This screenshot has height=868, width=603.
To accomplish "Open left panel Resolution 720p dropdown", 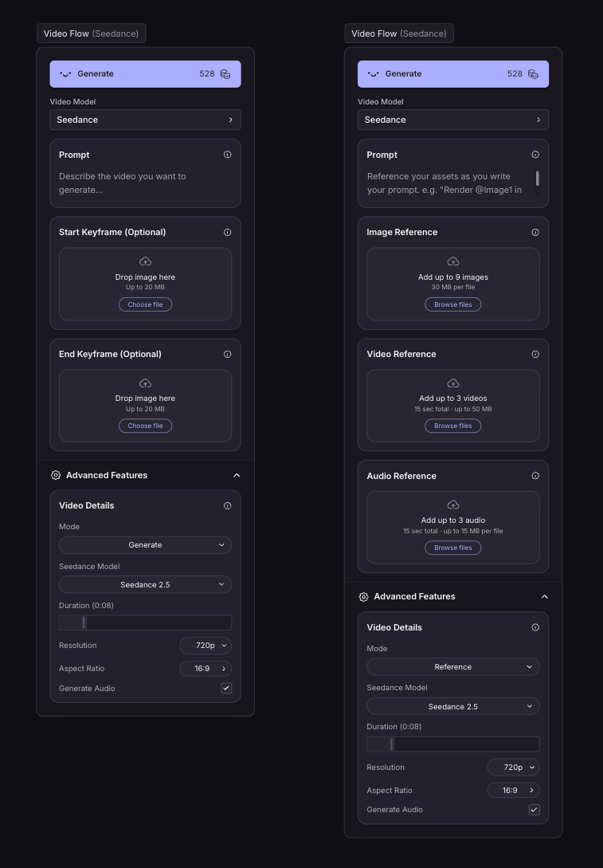I will [x=206, y=646].
